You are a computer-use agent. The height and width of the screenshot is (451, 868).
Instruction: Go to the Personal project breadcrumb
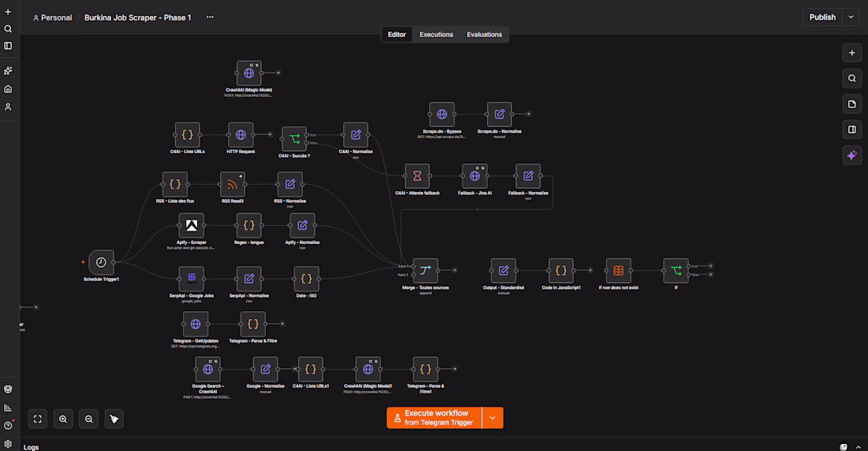[53, 17]
